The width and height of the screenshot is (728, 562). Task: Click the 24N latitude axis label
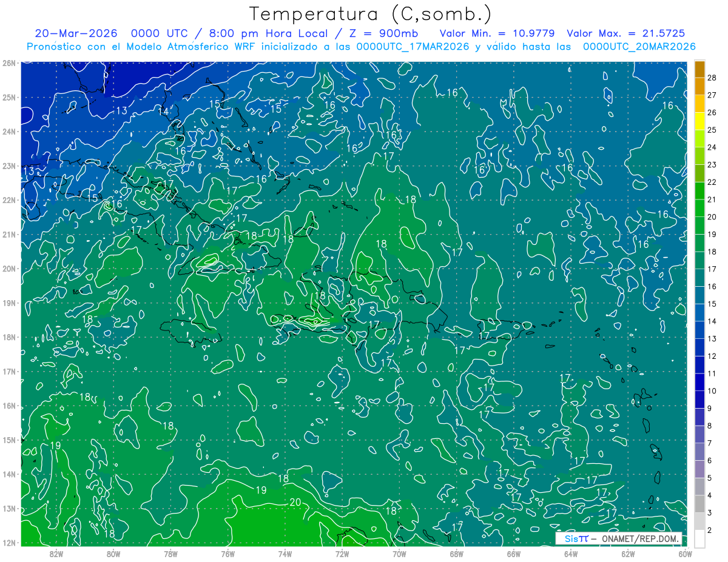tap(8, 132)
